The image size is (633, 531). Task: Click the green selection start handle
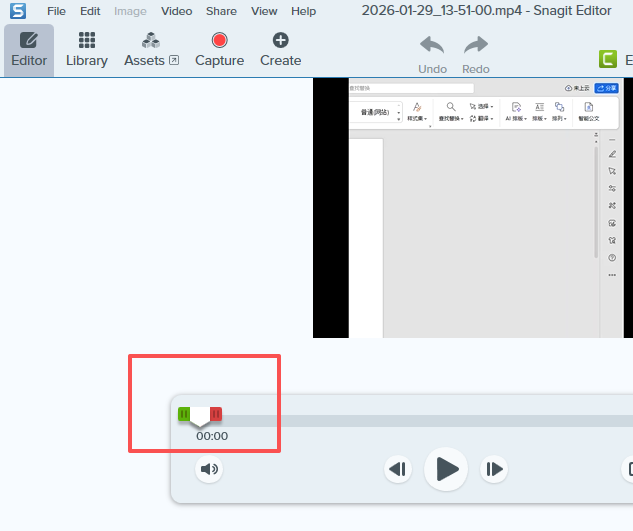point(184,414)
